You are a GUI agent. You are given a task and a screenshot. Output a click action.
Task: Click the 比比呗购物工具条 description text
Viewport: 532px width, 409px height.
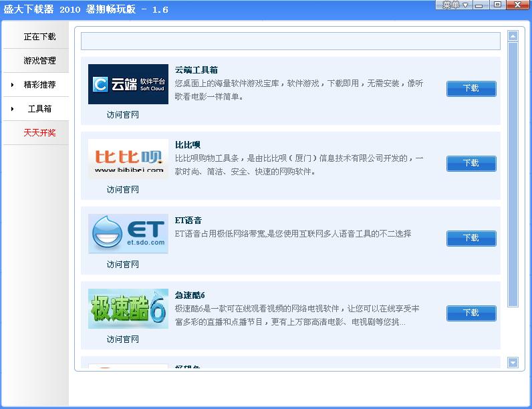[299, 165]
